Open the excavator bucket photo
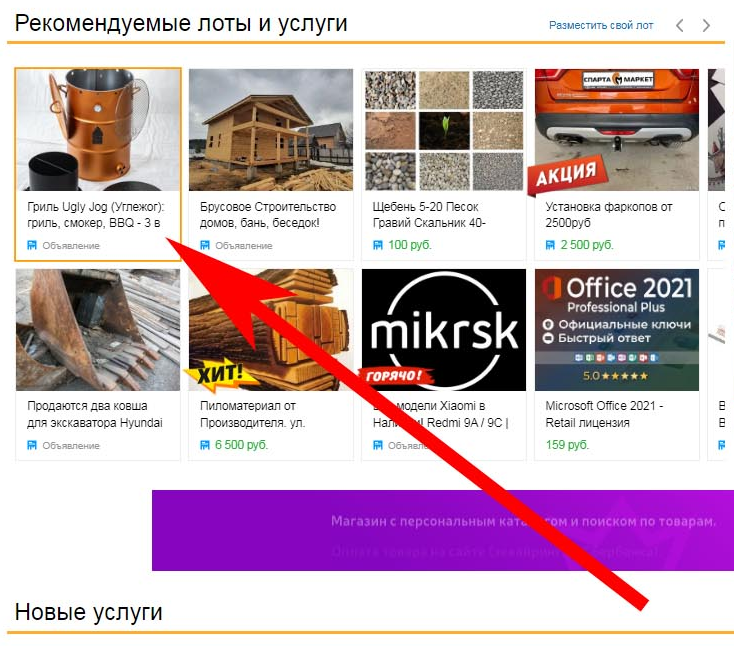The image size is (734, 646). click(x=98, y=330)
